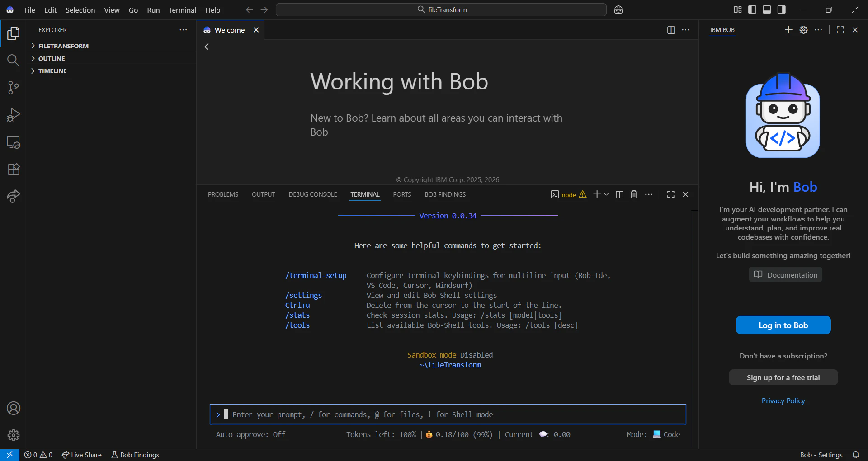Click Bob - Settings in status bar
Screen dimensions: 868x461
pos(821,455)
